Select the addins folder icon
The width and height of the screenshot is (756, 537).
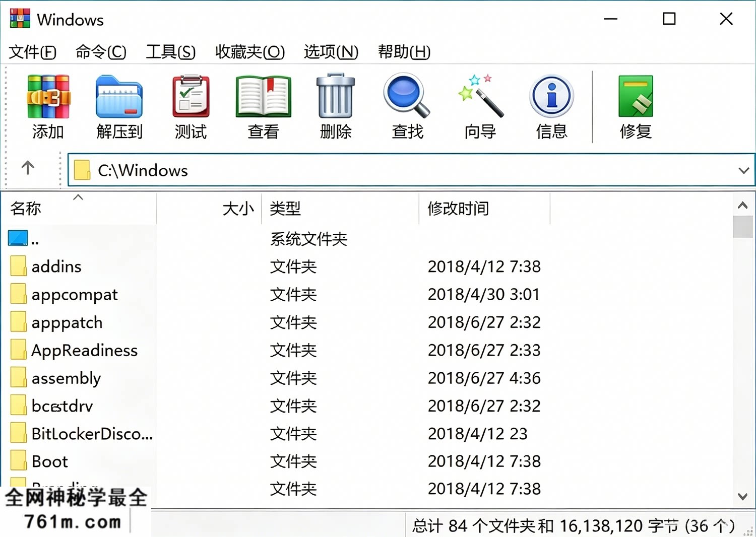coord(19,265)
